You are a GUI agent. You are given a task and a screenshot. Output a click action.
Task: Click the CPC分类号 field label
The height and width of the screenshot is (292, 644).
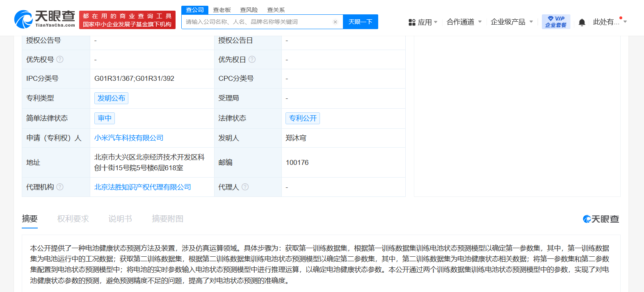tap(236, 78)
